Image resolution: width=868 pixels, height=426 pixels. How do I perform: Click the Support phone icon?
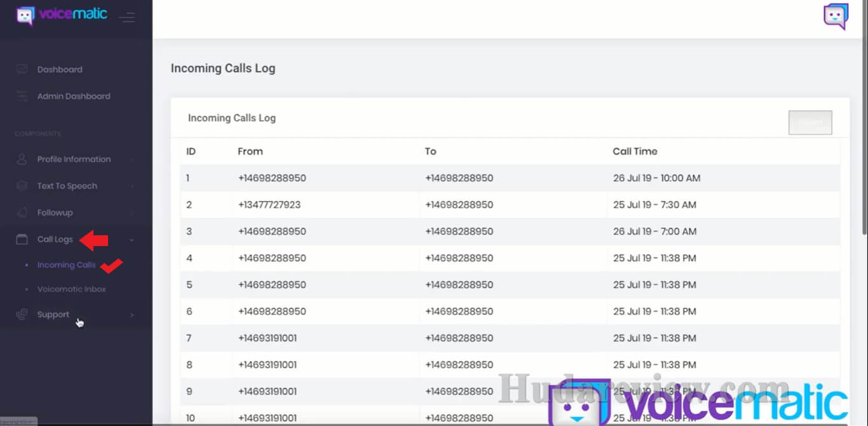tap(22, 314)
